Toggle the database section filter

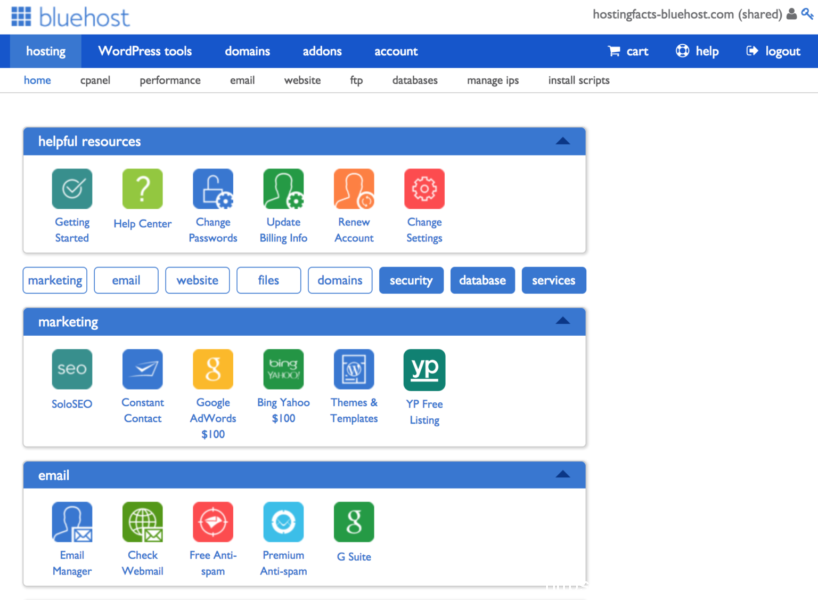[x=483, y=280]
